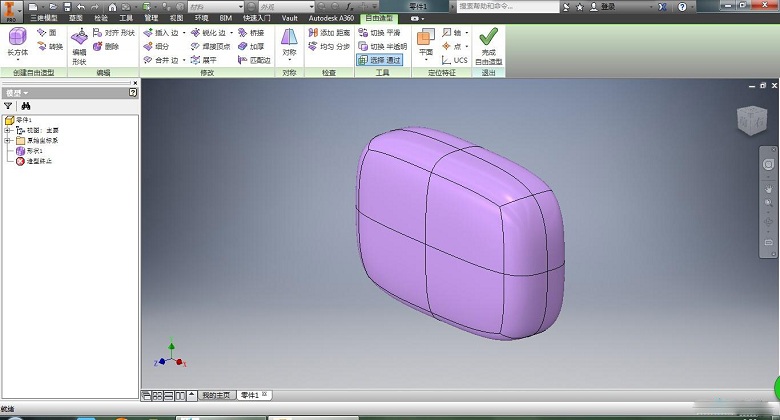Toggle 选择通过 (Select Through) option
The width and height of the screenshot is (780, 420).
(379, 60)
